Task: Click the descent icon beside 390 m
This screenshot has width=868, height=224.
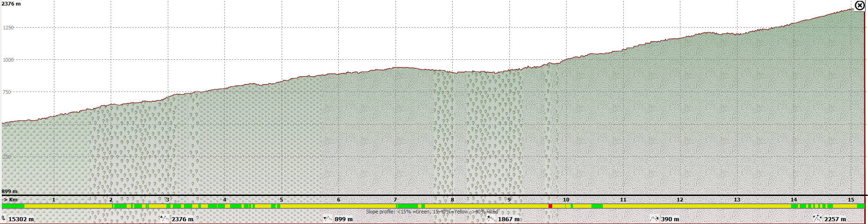Action: pos(654,218)
